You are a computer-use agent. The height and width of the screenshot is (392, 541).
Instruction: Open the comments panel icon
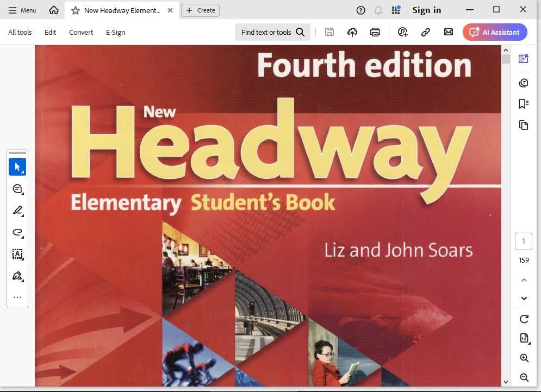pos(524,83)
